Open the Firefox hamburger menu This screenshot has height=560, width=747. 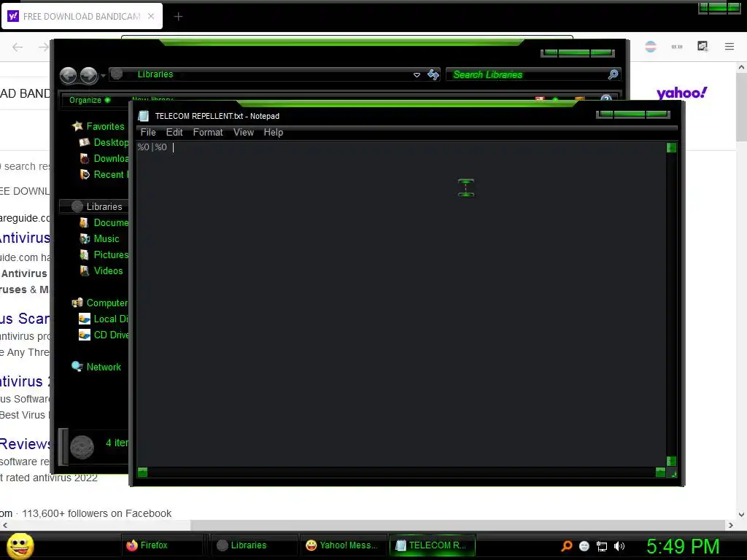[729, 46]
